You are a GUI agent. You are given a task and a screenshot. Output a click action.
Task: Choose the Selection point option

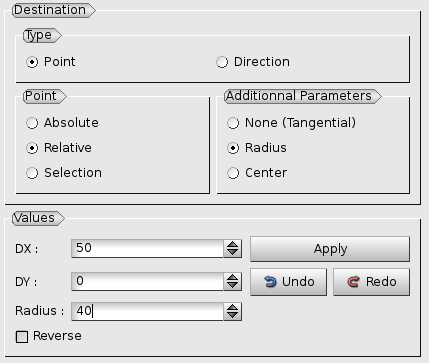(32, 173)
